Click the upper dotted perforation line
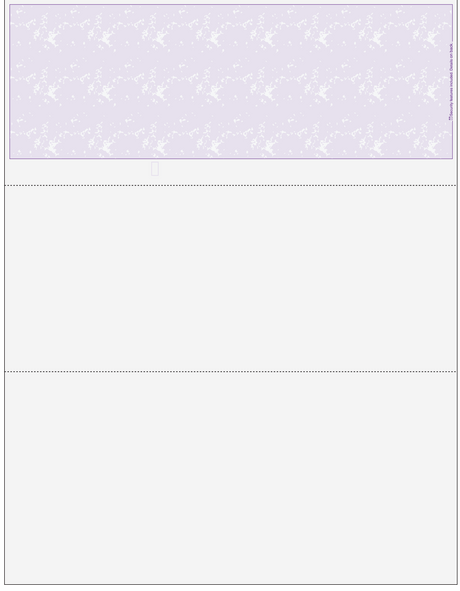Screen dimensions: 460x591 tap(230, 185)
